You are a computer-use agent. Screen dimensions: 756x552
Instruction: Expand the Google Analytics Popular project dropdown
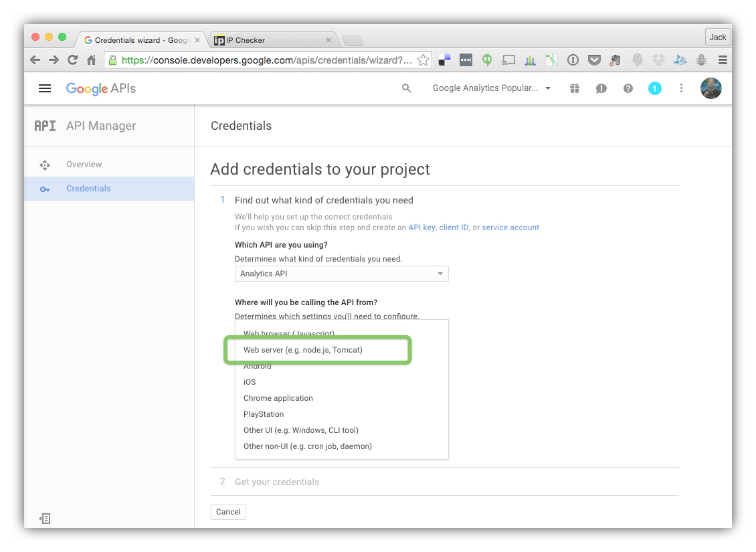click(x=491, y=88)
